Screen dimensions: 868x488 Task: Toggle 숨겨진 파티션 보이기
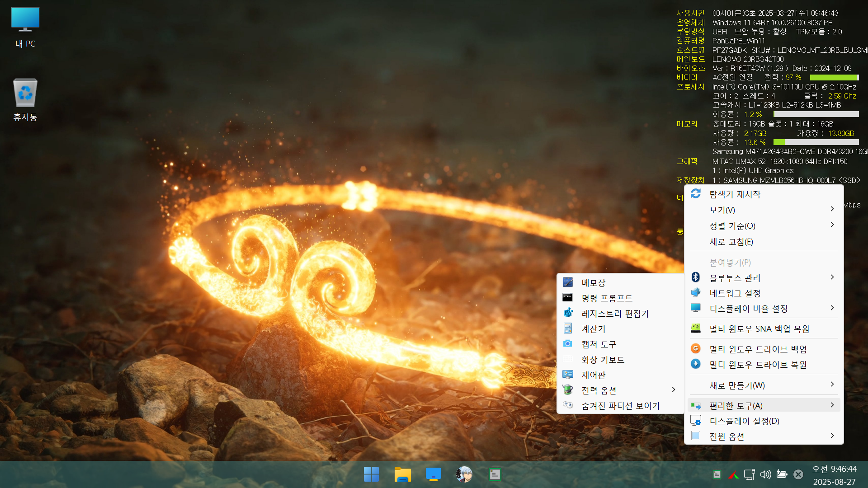coord(620,406)
